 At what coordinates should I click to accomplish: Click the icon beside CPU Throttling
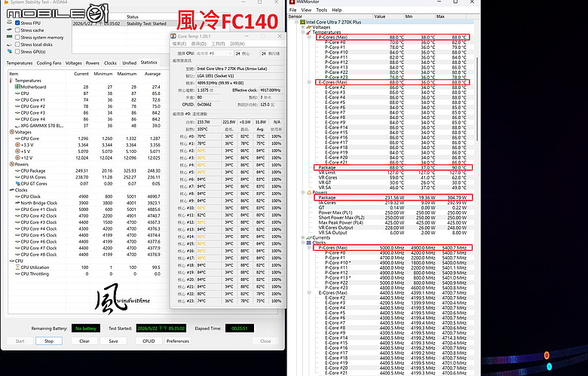coord(17,274)
